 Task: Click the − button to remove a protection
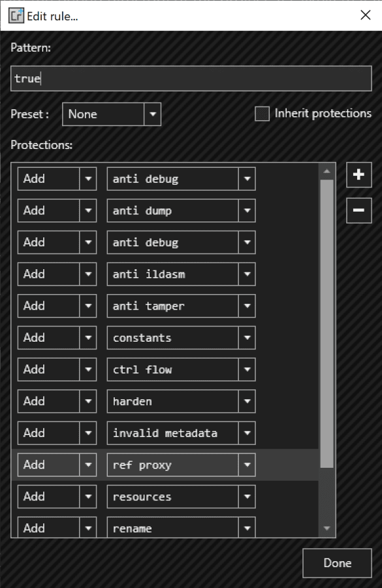[x=358, y=210]
